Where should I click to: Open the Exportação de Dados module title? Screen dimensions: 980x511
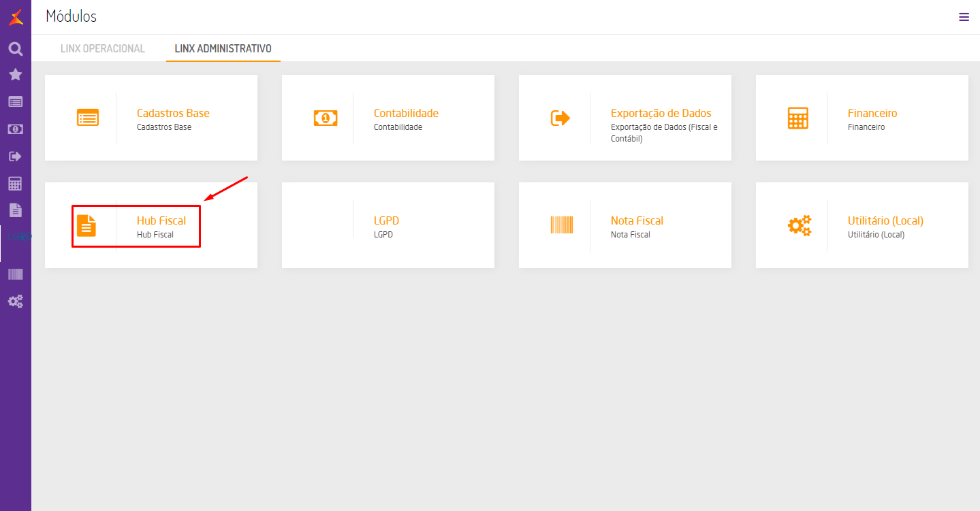pyautogui.click(x=661, y=113)
